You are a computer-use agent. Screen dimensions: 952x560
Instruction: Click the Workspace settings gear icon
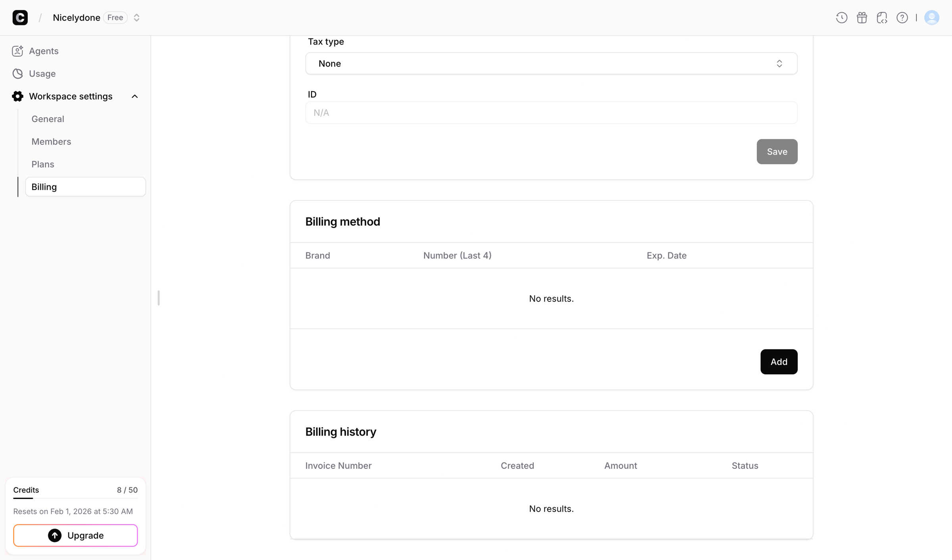click(17, 96)
